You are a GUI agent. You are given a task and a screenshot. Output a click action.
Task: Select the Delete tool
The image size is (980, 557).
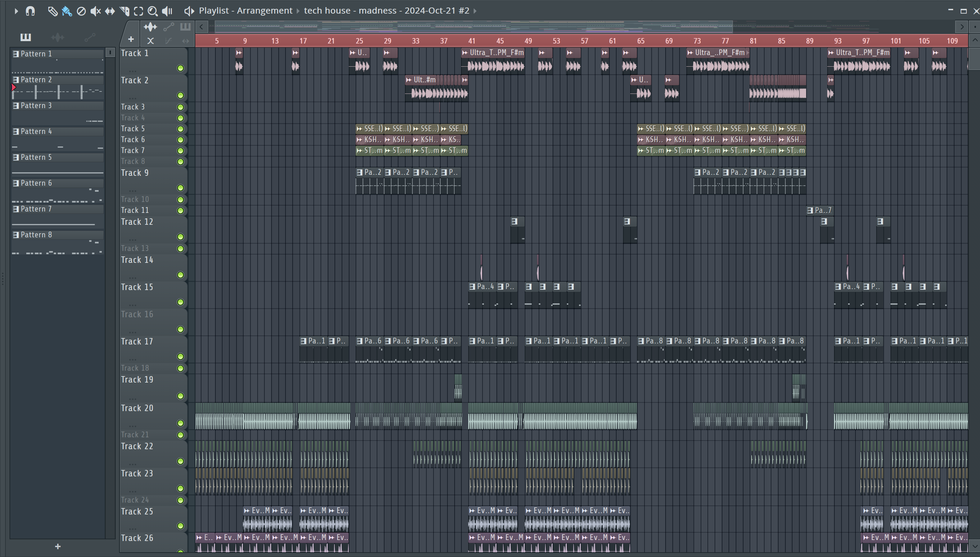[81, 11]
